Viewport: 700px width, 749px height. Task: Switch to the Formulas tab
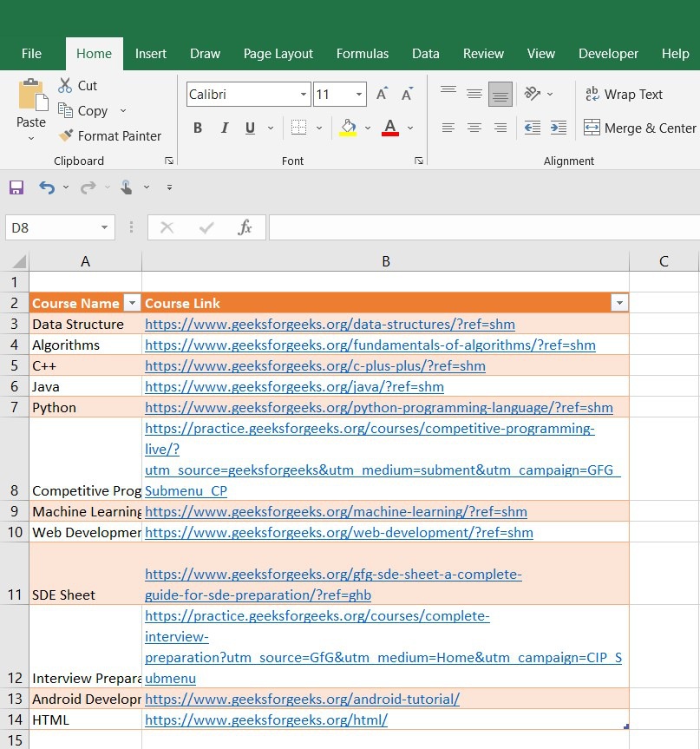(x=363, y=54)
